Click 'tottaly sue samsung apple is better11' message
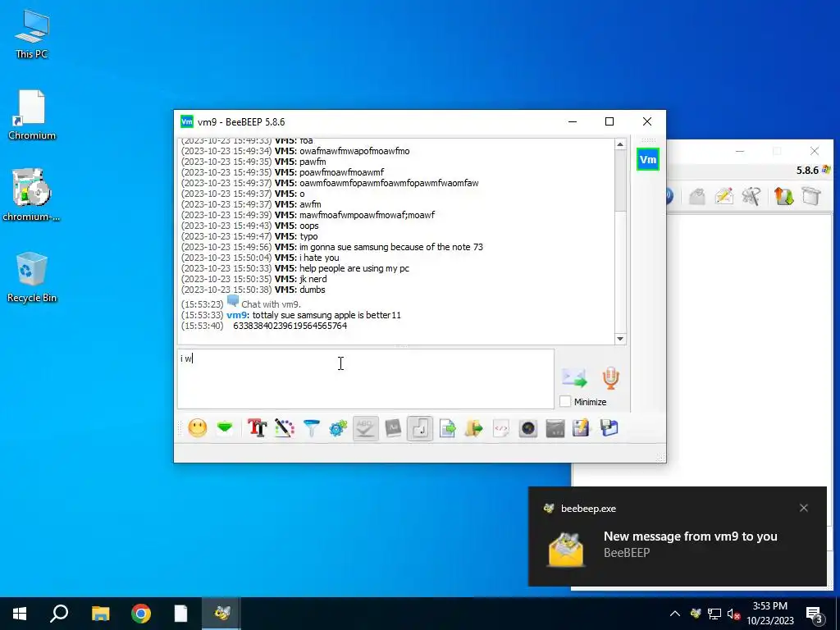Viewport: 840px width, 630px height. pyautogui.click(x=326, y=315)
